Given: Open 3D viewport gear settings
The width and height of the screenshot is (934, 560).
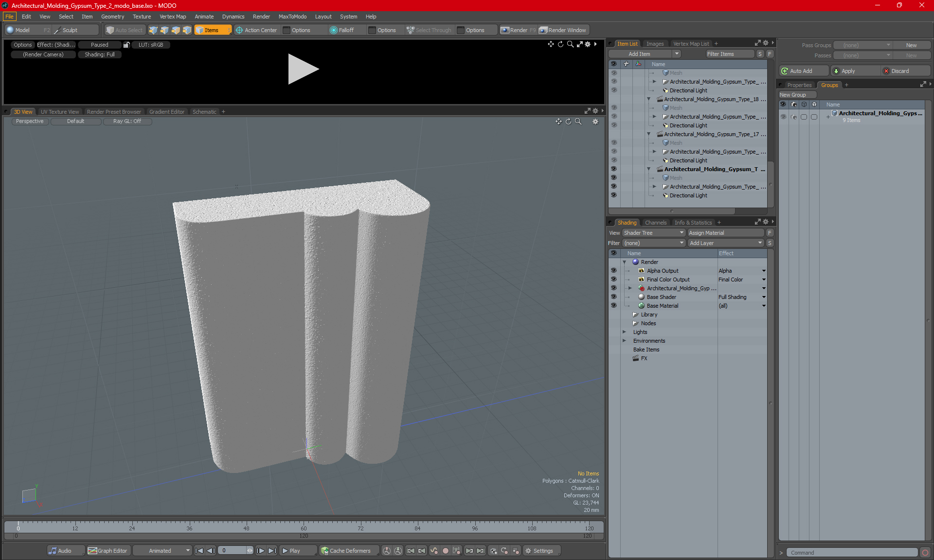Looking at the screenshot, I should [x=595, y=122].
